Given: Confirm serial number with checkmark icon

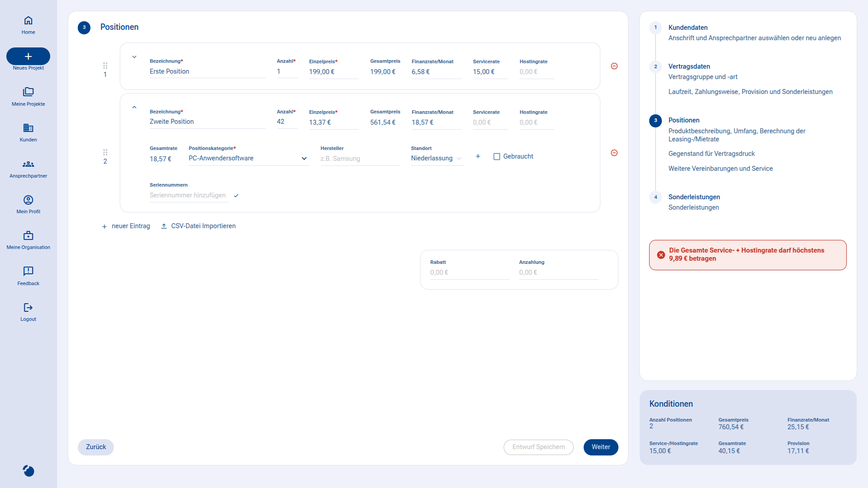Looking at the screenshot, I should (236, 196).
